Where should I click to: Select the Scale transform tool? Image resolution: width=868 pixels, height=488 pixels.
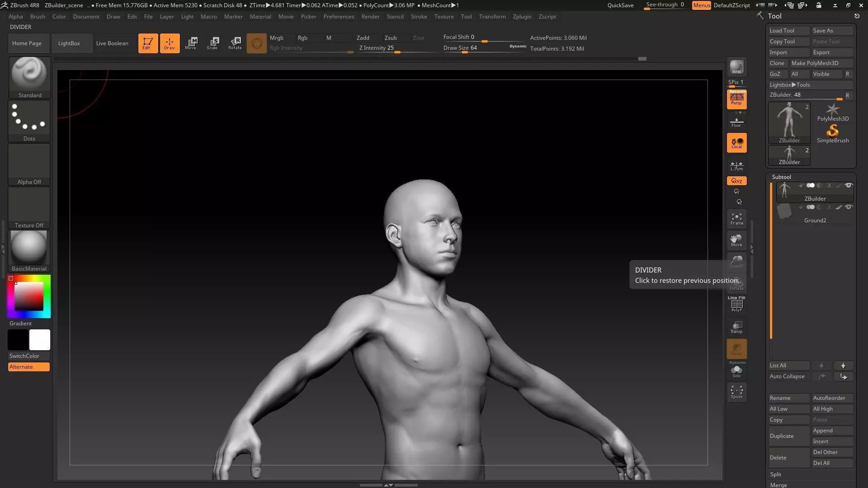click(x=212, y=43)
